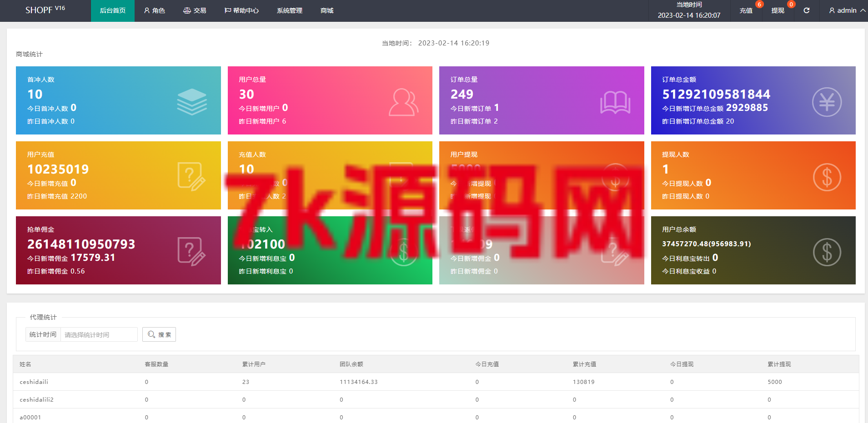Click 今日新增订单总金额 2929885 line
Viewport: 868px width, 423px height.
point(715,108)
